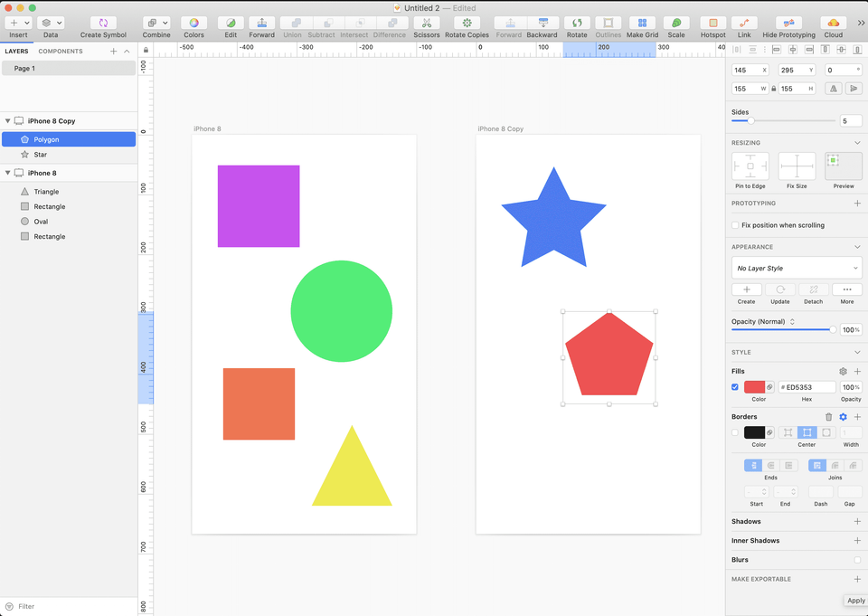Viewport: 868px width, 616px height.
Task: Toggle Fix Size resizing control
Action: pos(797,166)
